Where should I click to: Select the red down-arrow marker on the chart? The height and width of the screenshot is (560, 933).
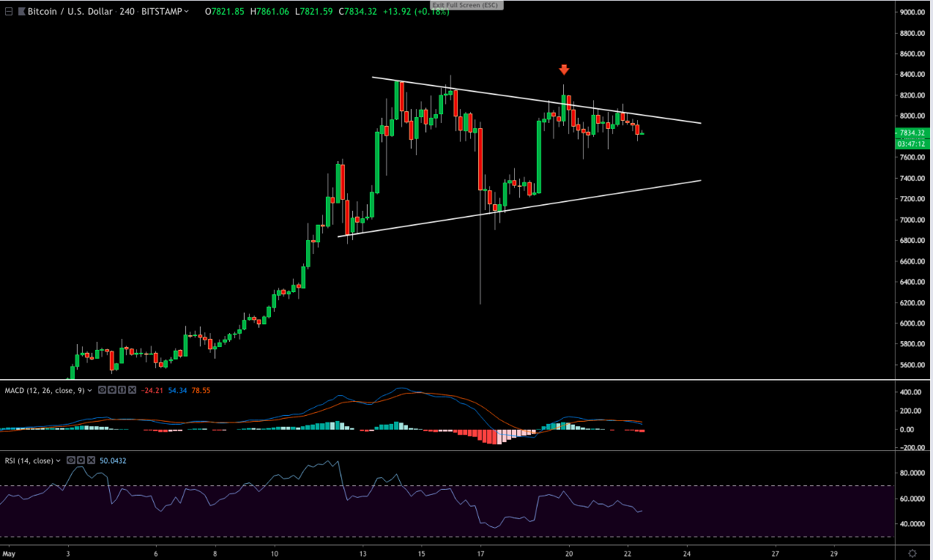click(x=564, y=70)
